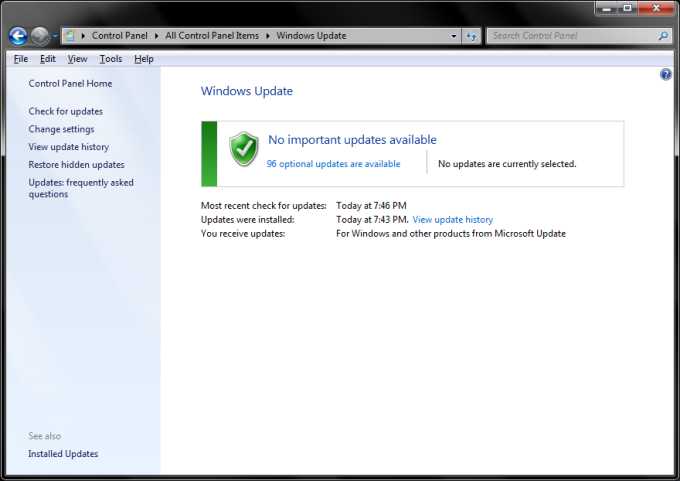The height and width of the screenshot is (481, 680).
Task: Open the address bar history dropdown
Action: (454, 36)
